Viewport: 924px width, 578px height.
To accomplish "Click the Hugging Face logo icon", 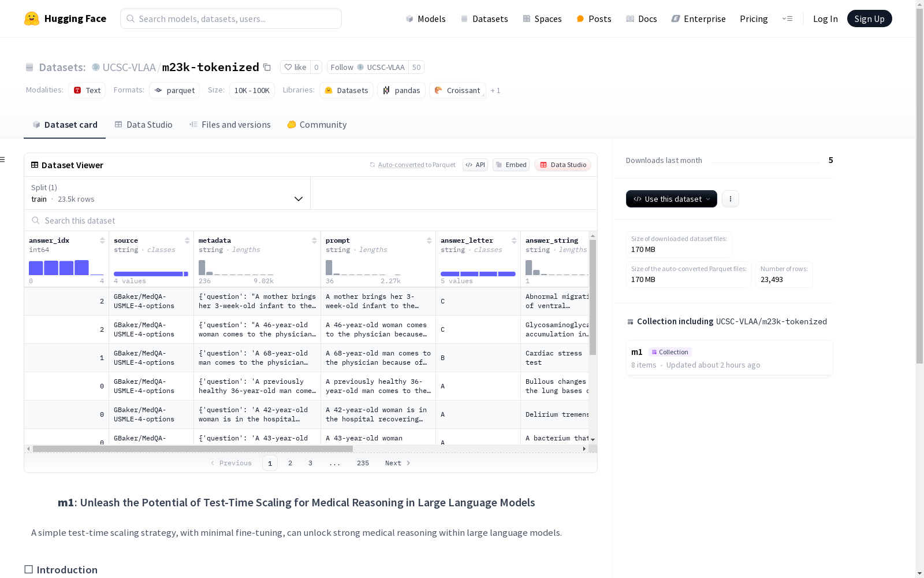I will [32, 18].
